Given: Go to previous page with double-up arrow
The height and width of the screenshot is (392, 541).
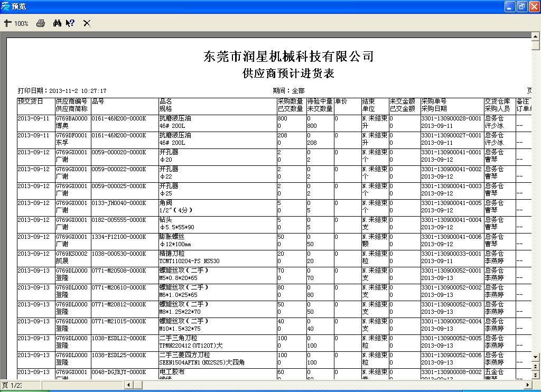Looking at the screenshot, I should click(x=536, y=366).
